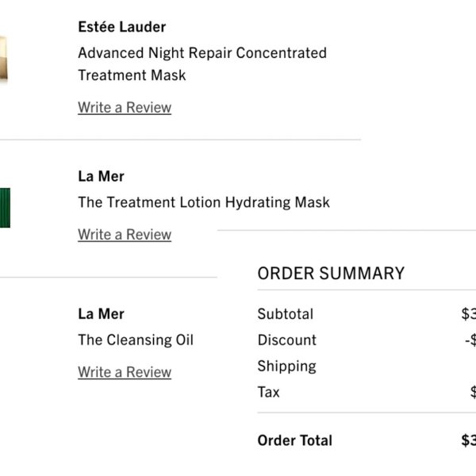The height and width of the screenshot is (476, 476).
Task: Open Advanced Night Repair Concentrated Treatment Mask title
Action: pos(202,64)
